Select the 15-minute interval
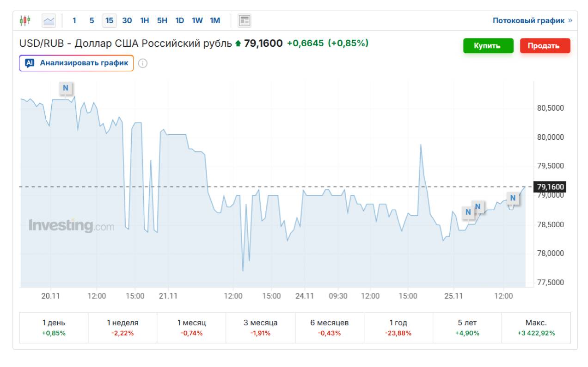The height and width of the screenshot is (367, 588). tap(109, 20)
